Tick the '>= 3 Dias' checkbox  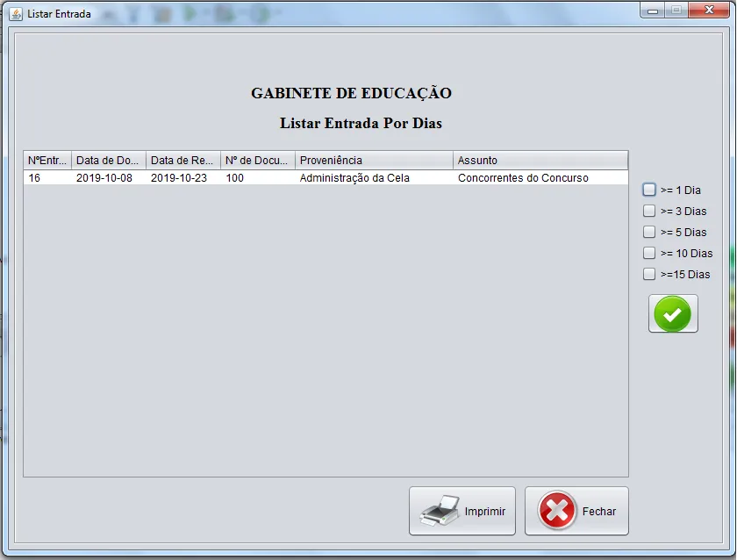point(649,211)
